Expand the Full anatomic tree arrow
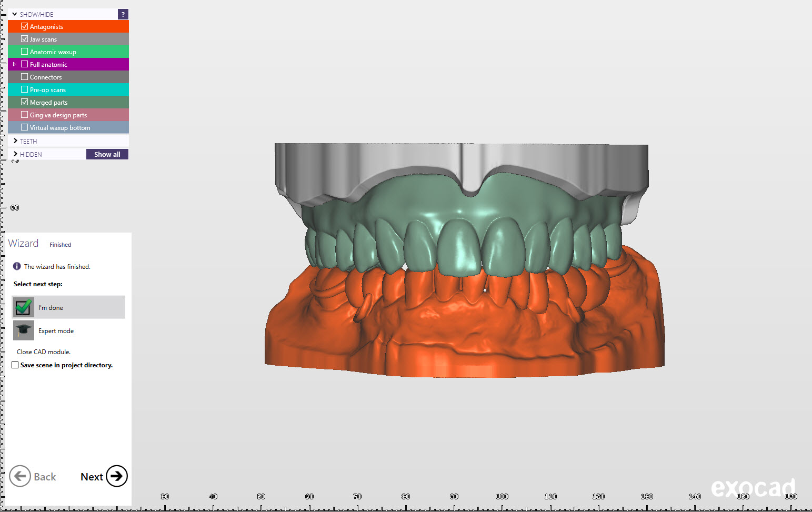812x512 pixels. coord(14,64)
